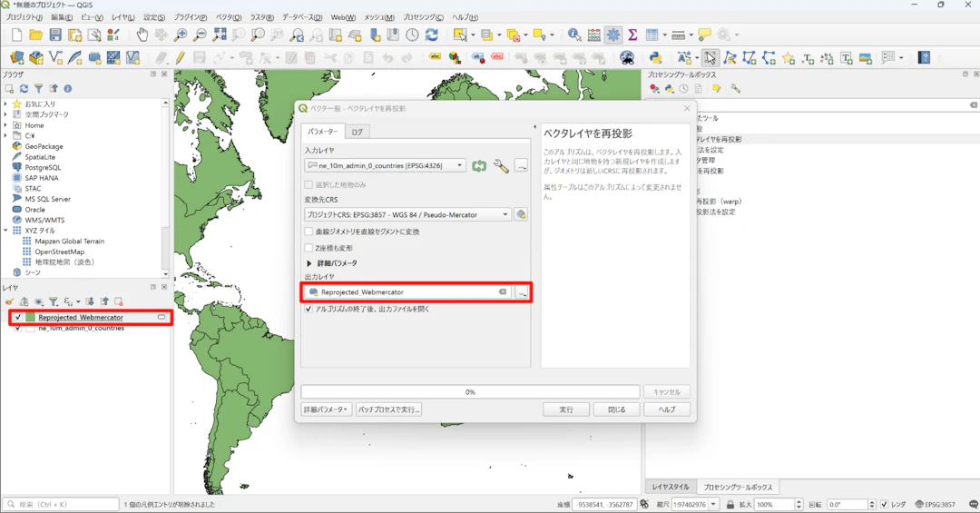Click the green Reprojected_Webmercator layer color swatch
The width and height of the screenshot is (980, 513).
tap(30, 318)
